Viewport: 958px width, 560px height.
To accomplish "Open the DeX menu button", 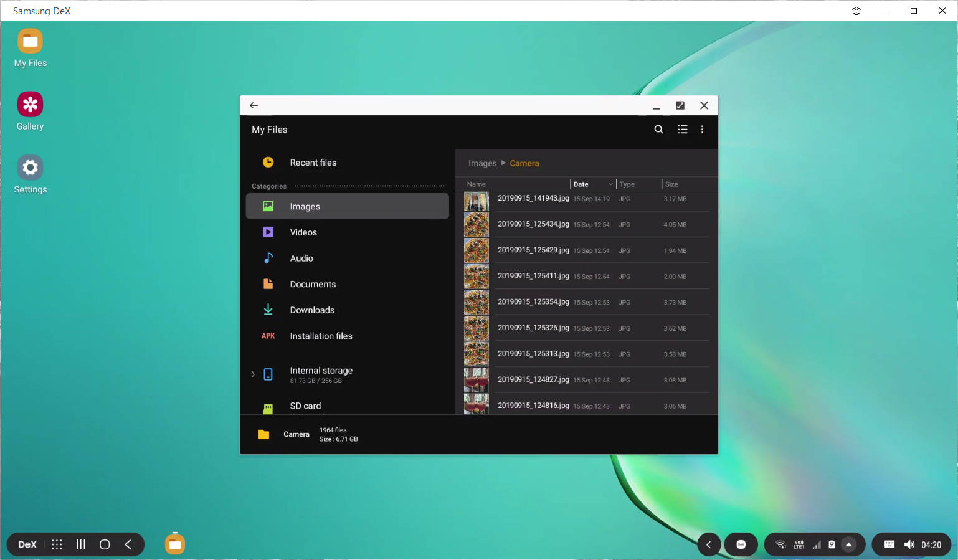I will pos(27,544).
